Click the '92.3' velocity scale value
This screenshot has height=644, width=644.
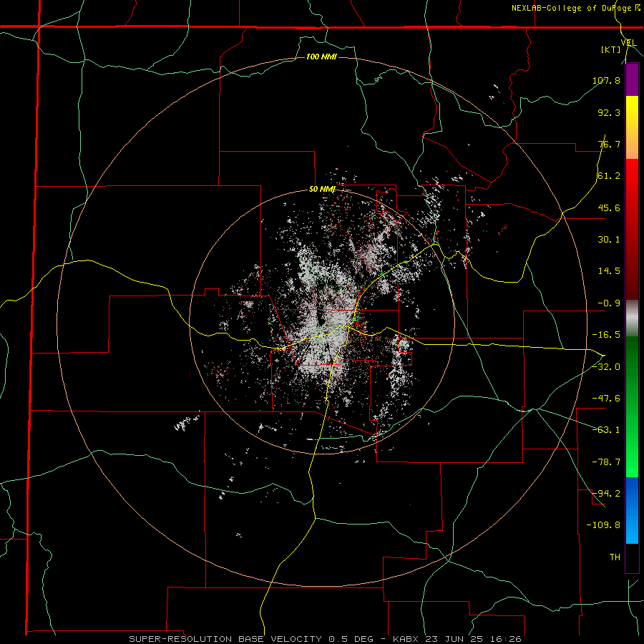pos(609,112)
